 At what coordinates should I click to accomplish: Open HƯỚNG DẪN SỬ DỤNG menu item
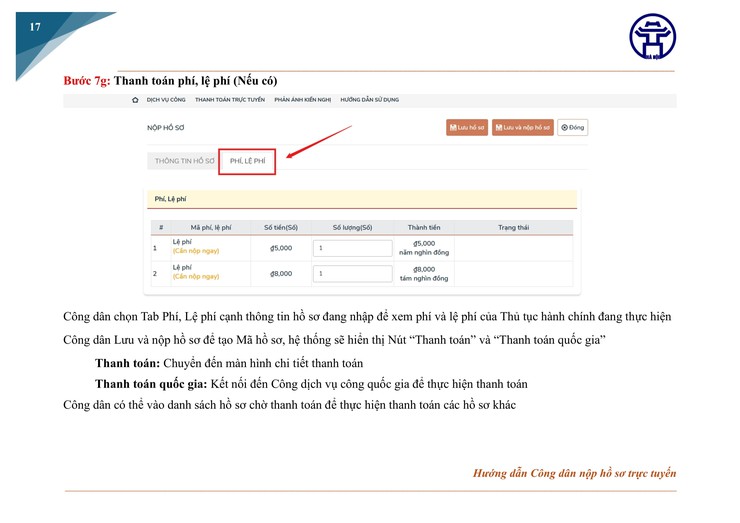369,100
